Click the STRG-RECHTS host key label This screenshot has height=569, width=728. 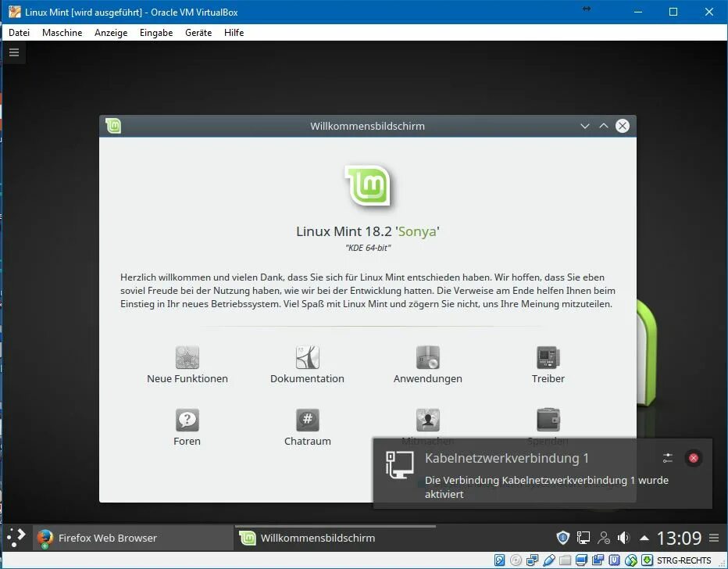coord(684,560)
